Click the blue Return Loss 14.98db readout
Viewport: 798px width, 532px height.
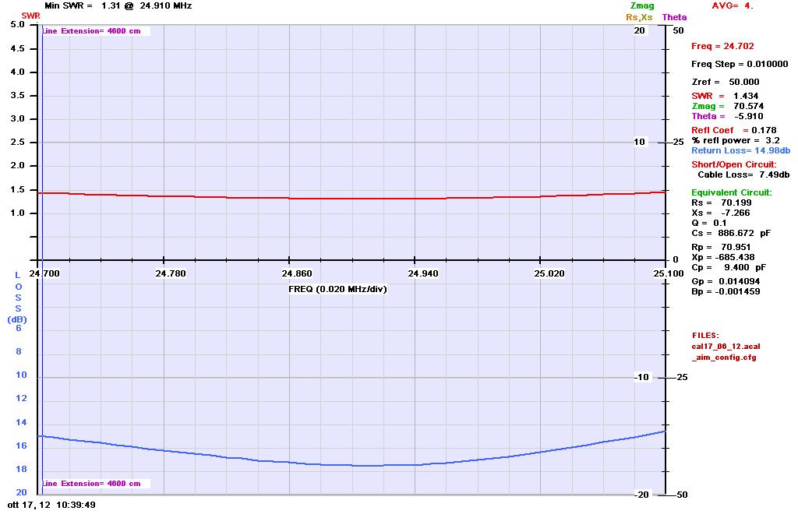[741, 150]
